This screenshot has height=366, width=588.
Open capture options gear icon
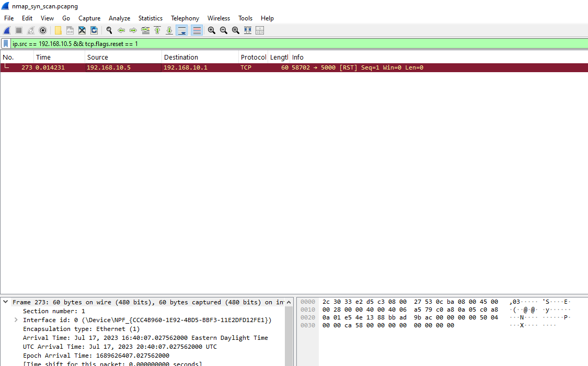point(43,30)
